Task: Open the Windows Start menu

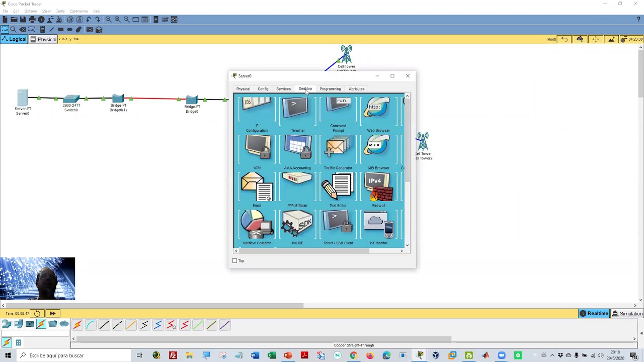Action: 8,355
